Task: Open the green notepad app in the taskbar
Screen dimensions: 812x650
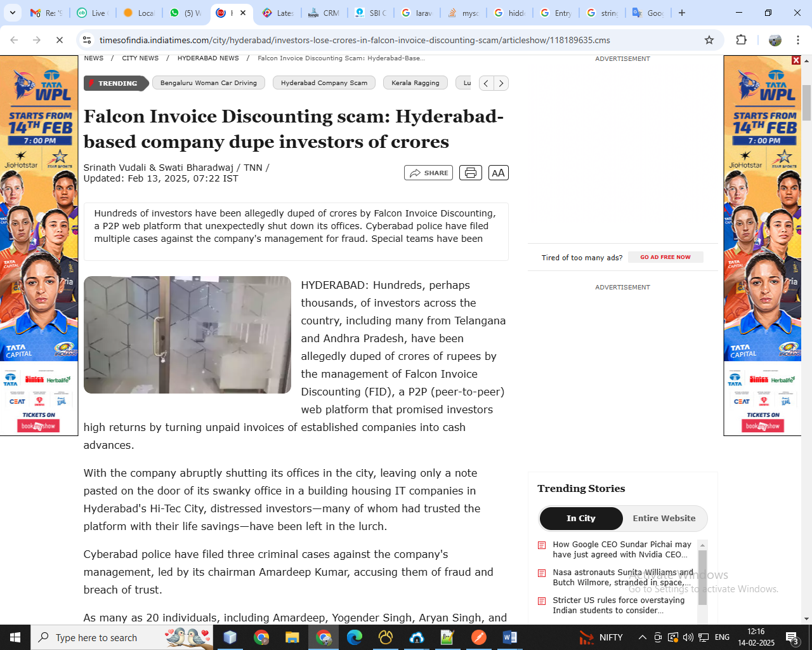Action: point(447,637)
